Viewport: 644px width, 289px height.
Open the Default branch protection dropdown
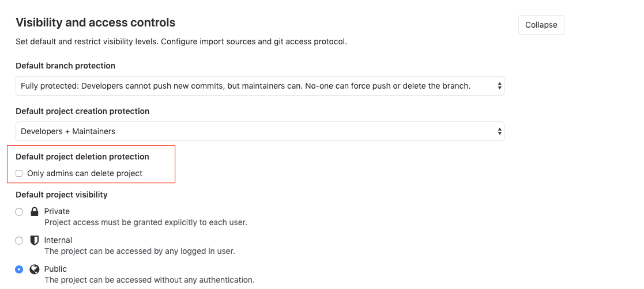tap(259, 86)
